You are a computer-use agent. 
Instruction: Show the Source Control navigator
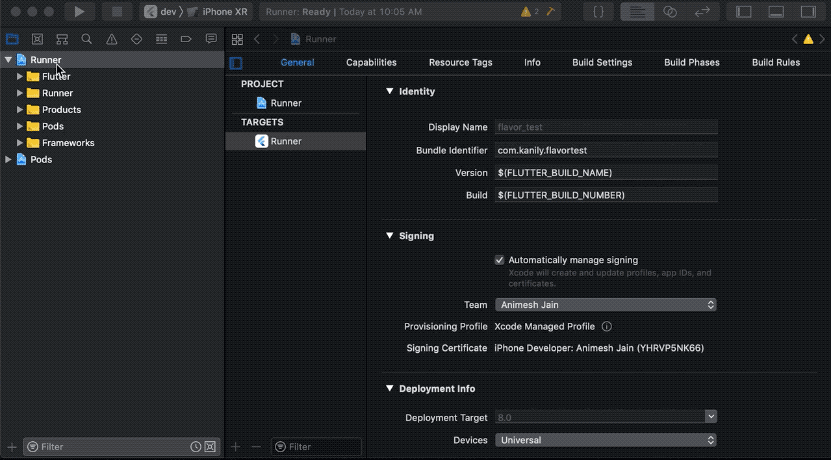(x=37, y=39)
